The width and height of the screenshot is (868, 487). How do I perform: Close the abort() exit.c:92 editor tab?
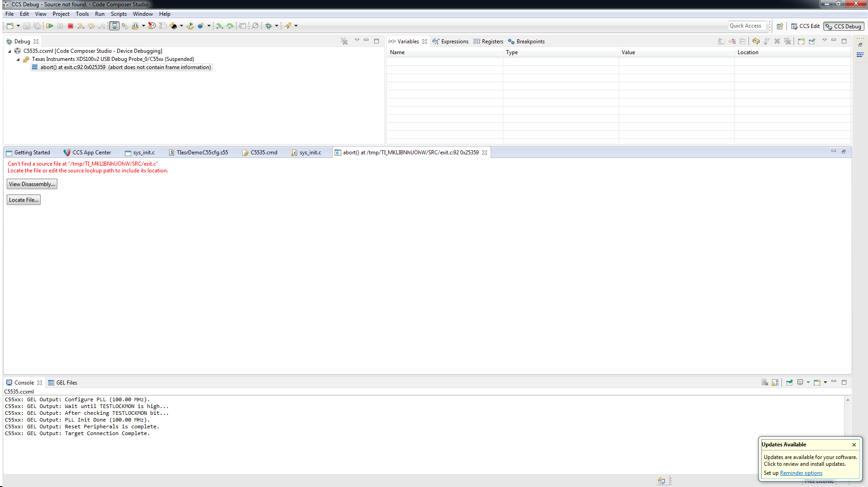[485, 153]
